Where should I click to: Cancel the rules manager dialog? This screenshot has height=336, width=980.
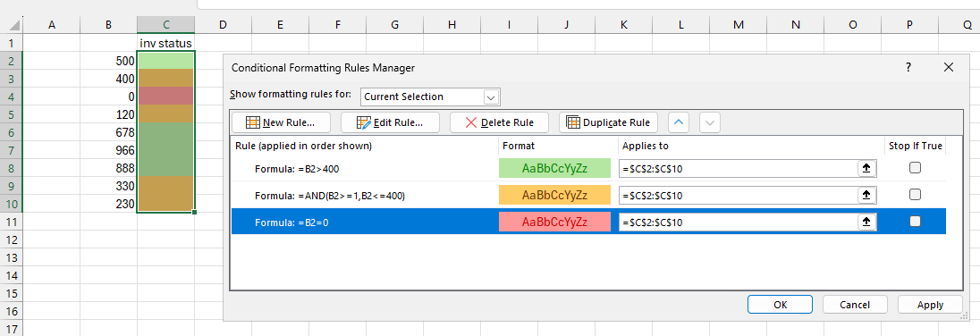855,305
